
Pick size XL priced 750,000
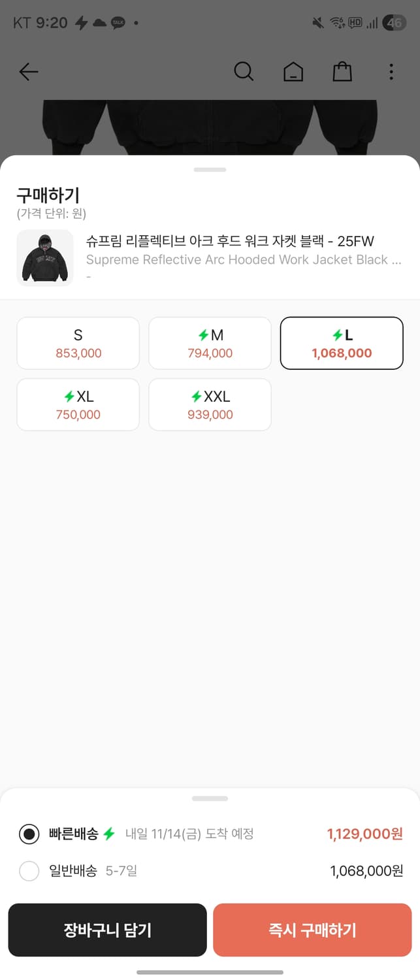point(78,405)
